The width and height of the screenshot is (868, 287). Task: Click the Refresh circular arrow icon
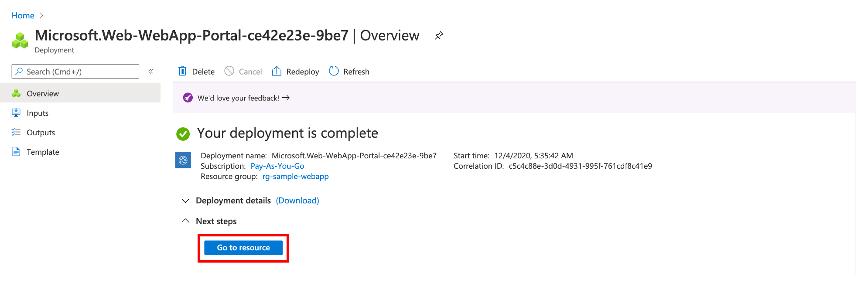click(x=334, y=71)
